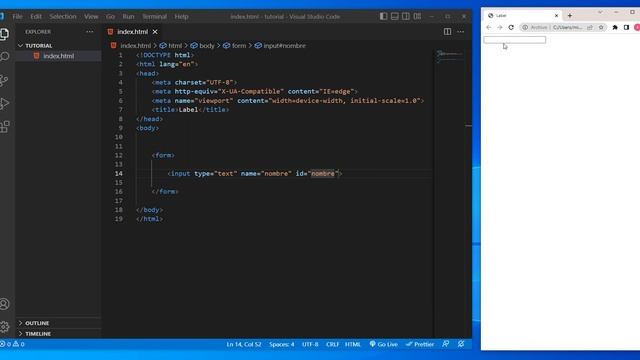This screenshot has width=640, height=360.
Task: Select the Label tab in Chrome
Action: click(522, 16)
